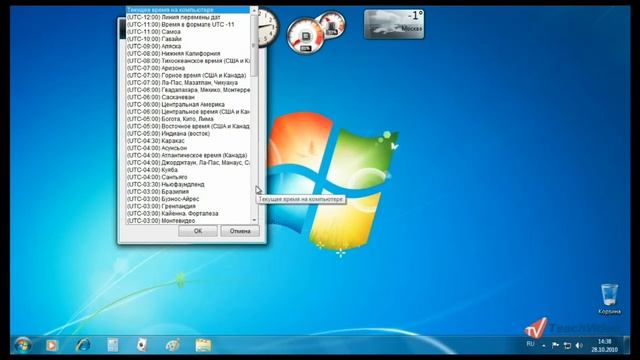Open the Paint palette taskbar icon
640x360 pixels.
(x=172, y=345)
